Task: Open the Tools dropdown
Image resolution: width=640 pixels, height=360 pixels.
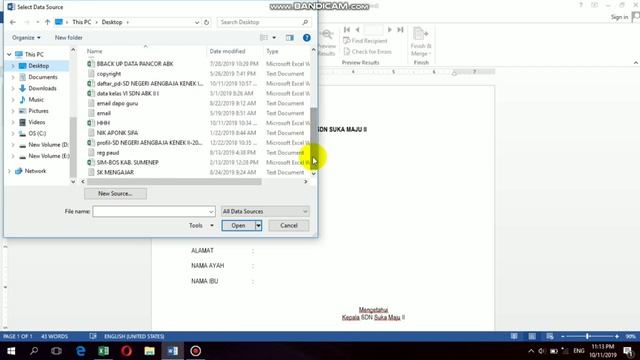Action: 201,225
